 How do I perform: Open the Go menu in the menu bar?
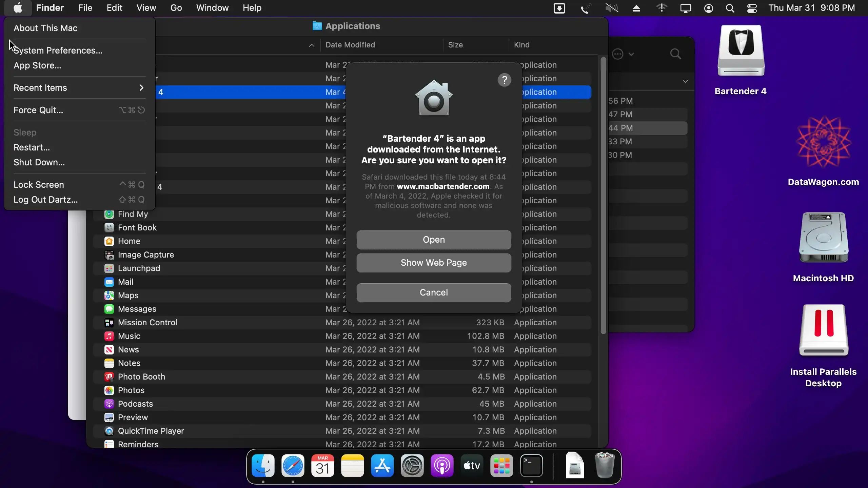click(x=176, y=8)
